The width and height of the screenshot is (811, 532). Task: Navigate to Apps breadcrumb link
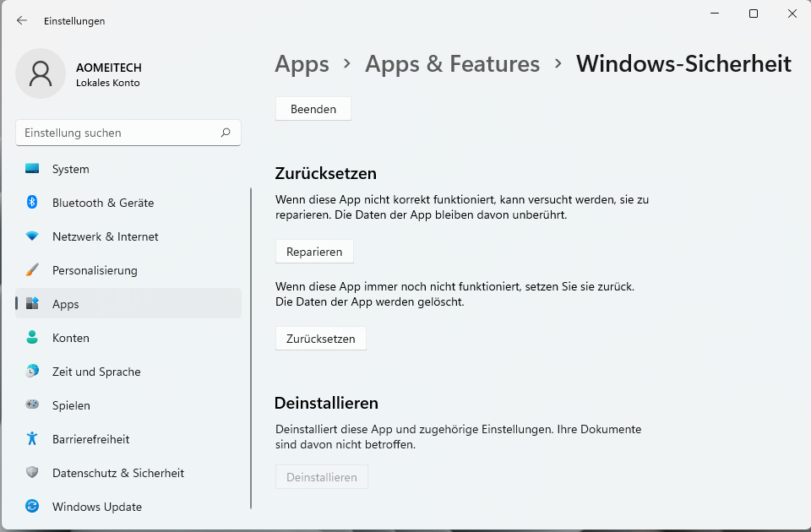[302, 64]
